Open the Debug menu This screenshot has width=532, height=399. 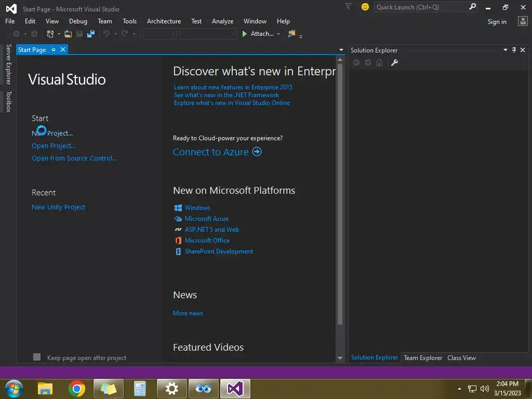coord(78,21)
